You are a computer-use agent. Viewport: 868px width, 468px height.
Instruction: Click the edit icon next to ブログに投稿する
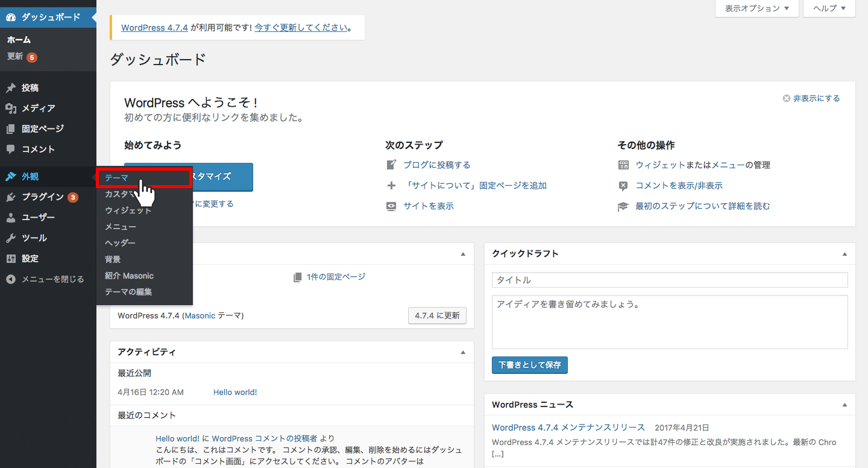coord(391,165)
